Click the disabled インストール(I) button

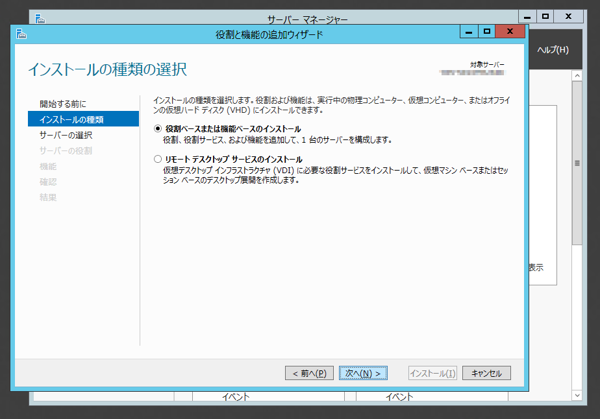432,373
